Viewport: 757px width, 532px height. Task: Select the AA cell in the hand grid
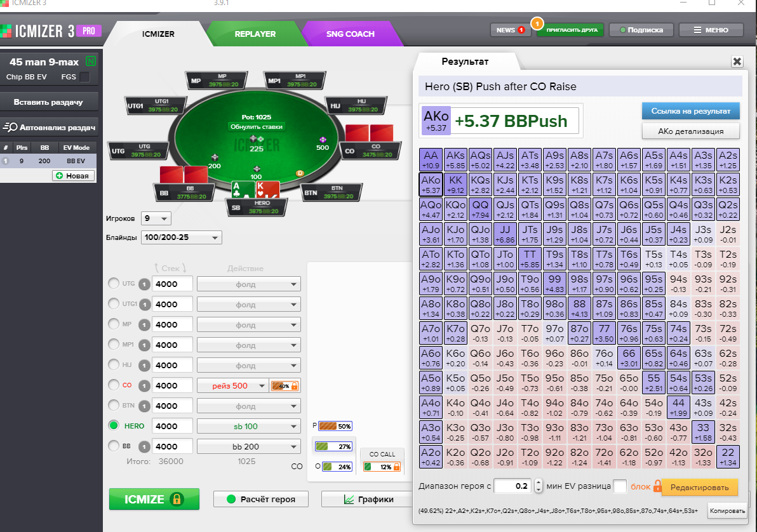coord(431,160)
